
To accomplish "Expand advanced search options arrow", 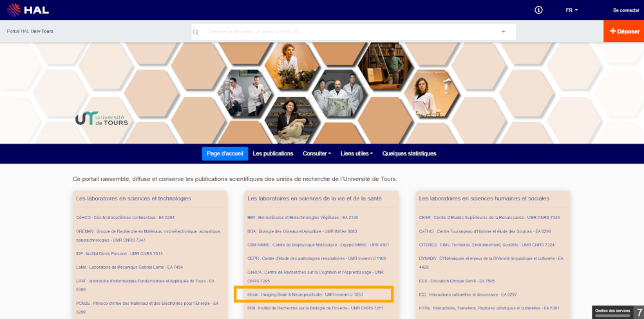I will [503, 32].
